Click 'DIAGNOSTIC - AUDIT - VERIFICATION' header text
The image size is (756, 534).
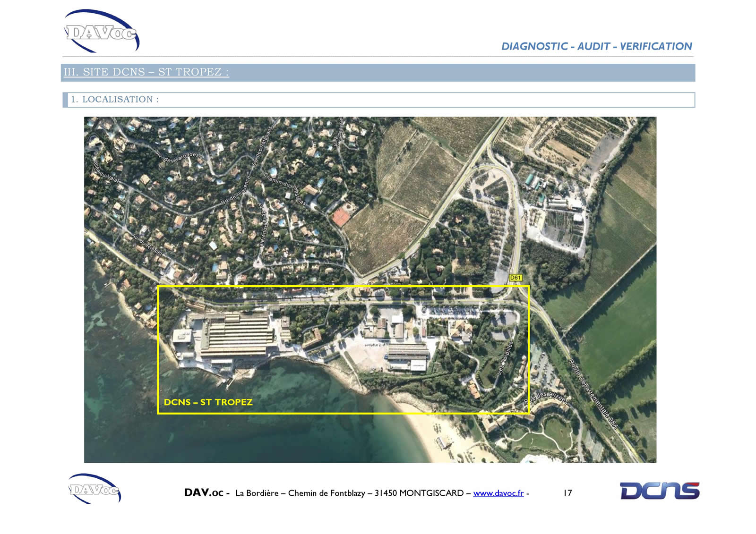tap(596, 46)
